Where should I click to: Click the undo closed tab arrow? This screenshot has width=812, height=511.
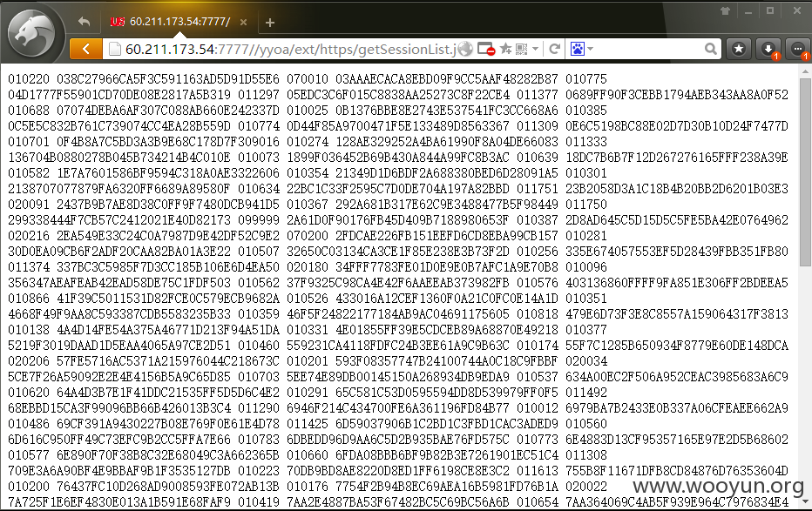[x=84, y=22]
